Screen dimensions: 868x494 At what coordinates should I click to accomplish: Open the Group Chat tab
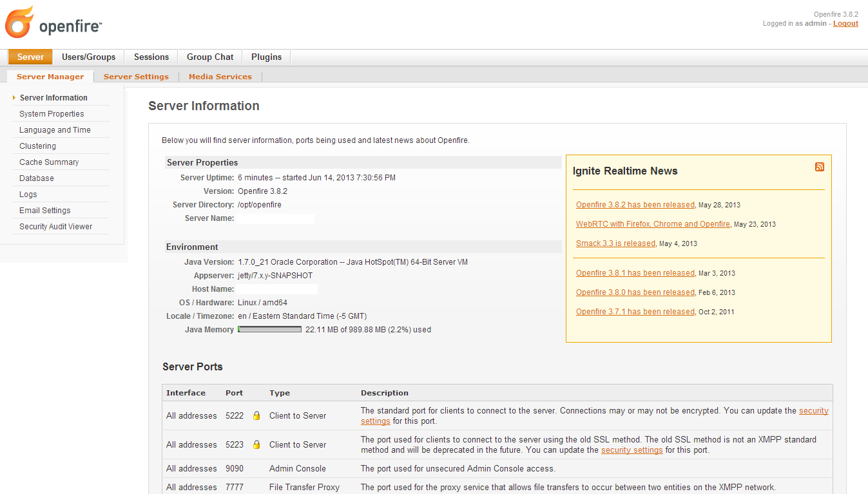tap(209, 57)
